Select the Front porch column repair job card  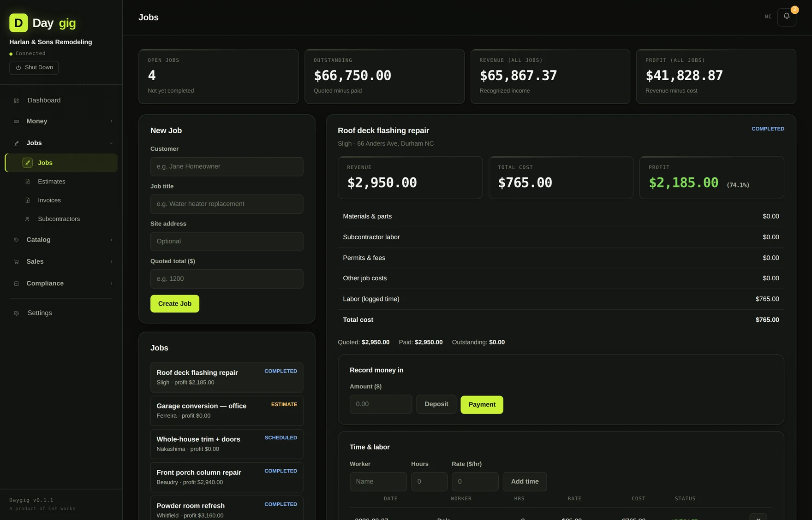click(x=227, y=477)
